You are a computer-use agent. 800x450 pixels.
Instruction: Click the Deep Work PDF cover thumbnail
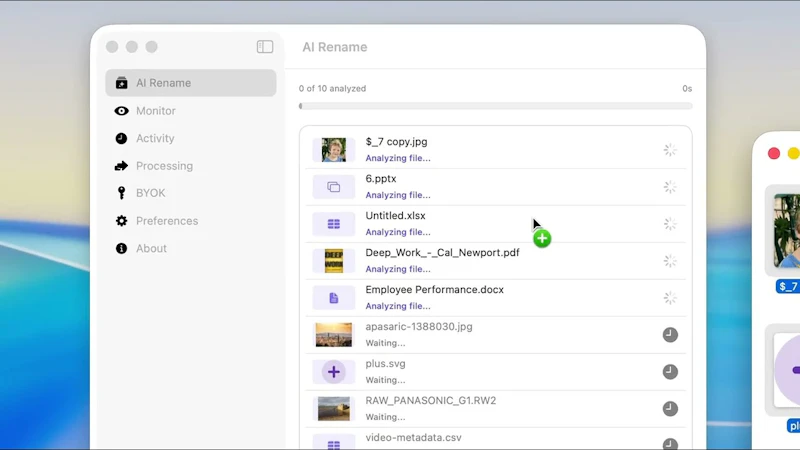click(334, 261)
